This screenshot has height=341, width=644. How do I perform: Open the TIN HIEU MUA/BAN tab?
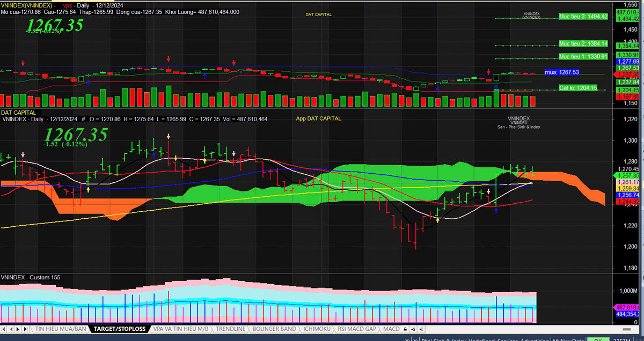coord(61,329)
